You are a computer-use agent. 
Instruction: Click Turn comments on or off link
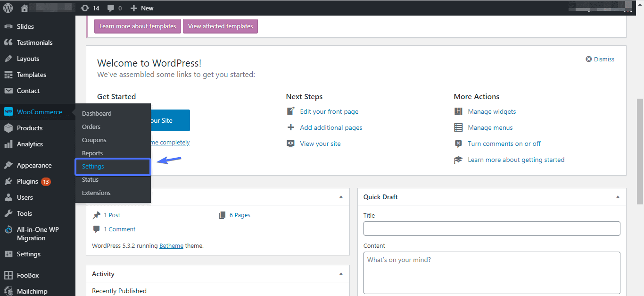(504, 144)
